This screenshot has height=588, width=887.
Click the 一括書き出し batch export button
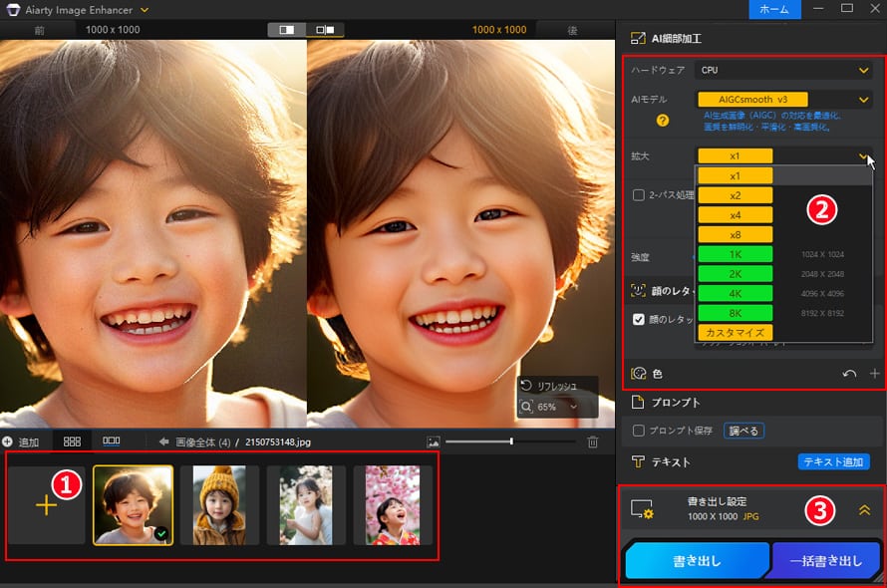[x=826, y=560]
